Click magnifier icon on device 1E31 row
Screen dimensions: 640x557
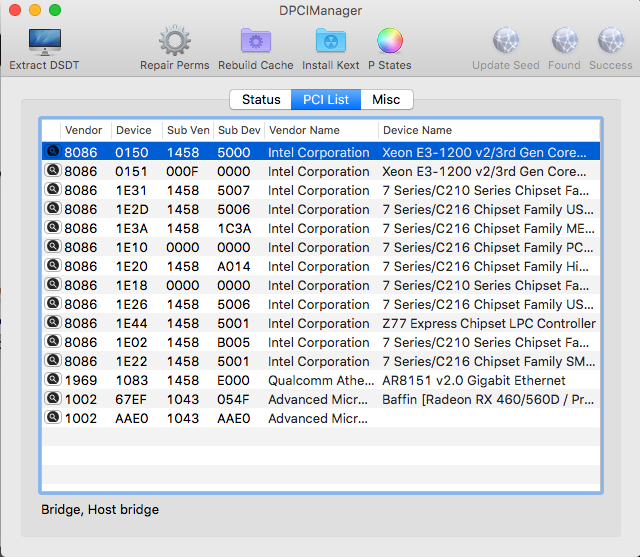coord(53,189)
